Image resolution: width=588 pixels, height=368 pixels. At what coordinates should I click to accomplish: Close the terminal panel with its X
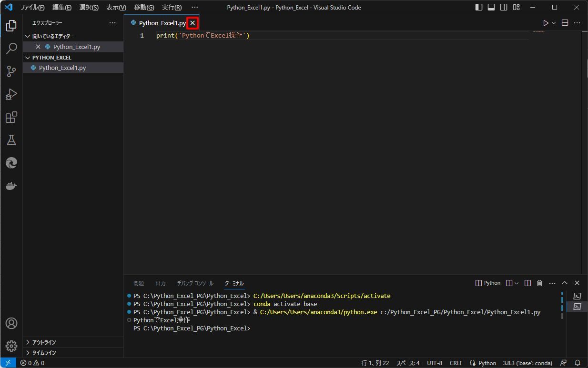pos(577,283)
